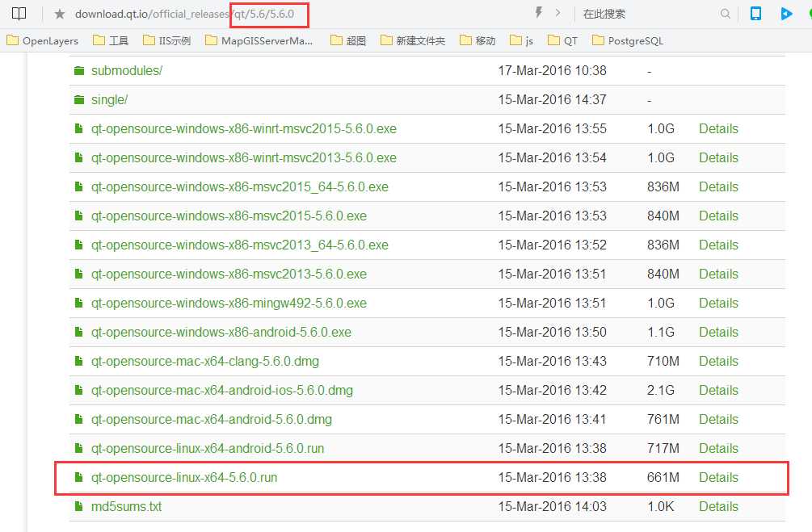Open the MapGISServerMa... bookmark folder
The width and height of the screenshot is (812, 532).
[x=259, y=41]
